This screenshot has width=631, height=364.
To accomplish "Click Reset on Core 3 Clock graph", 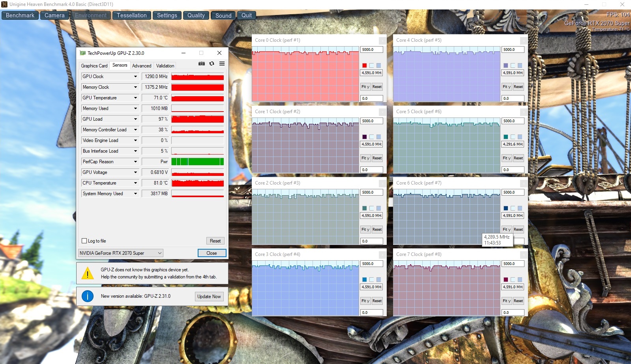I will tap(377, 301).
